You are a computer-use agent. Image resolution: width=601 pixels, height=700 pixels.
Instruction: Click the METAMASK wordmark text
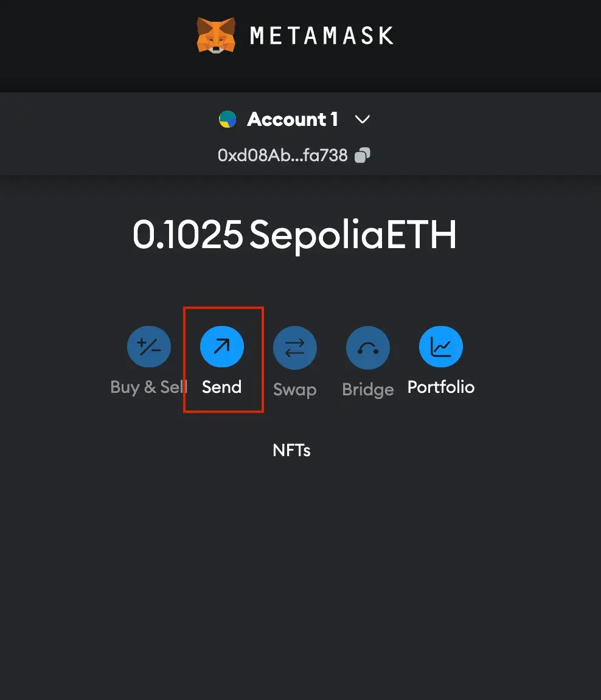(x=322, y=35)
